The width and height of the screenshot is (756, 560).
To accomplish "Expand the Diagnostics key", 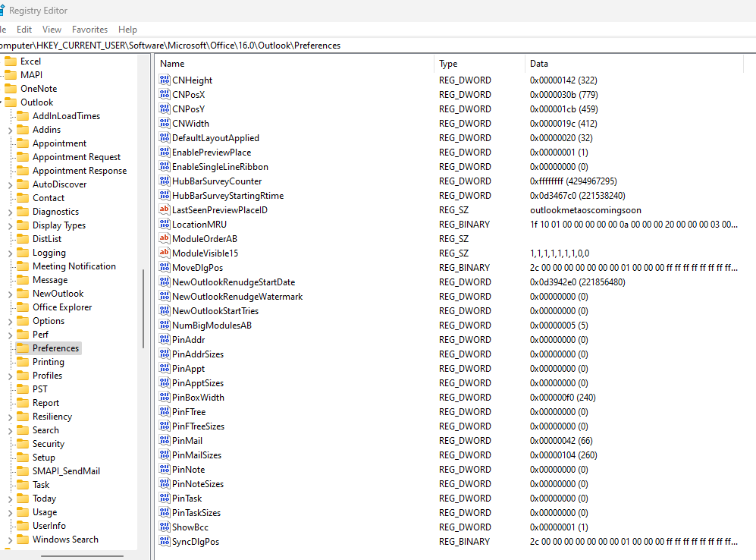I will [x=10, y=212].
